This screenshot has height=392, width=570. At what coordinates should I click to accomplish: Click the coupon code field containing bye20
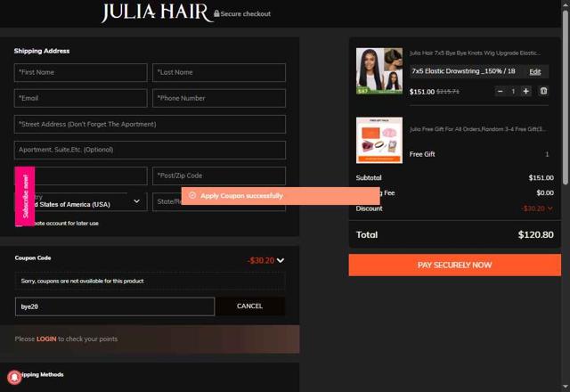tap(115, 306)
